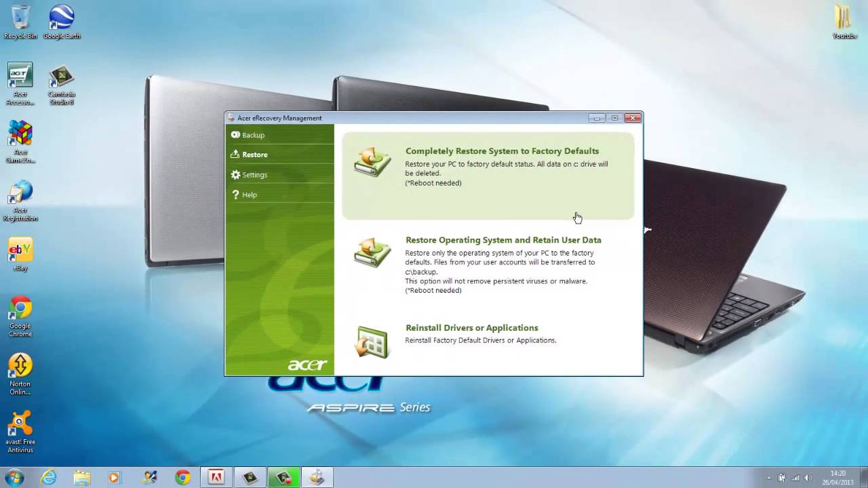The image size is (868, 488).
Task: Choose Completely Restore System to Factory Defaults
Action: click(x=488, y=176)
